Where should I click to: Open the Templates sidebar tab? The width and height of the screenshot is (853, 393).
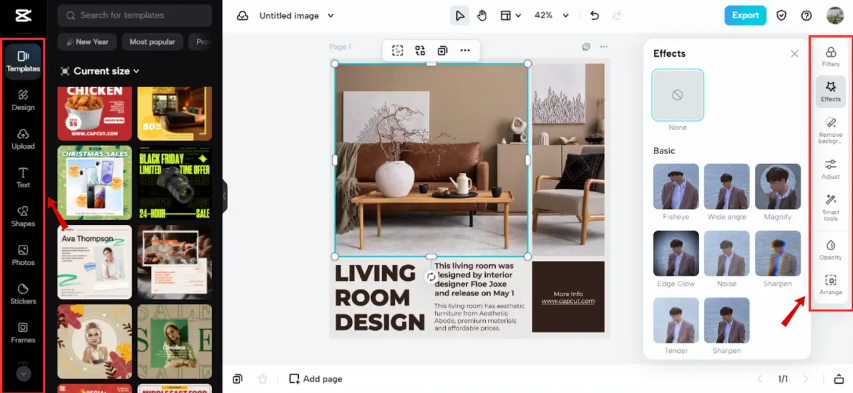[x=23, y=61]
